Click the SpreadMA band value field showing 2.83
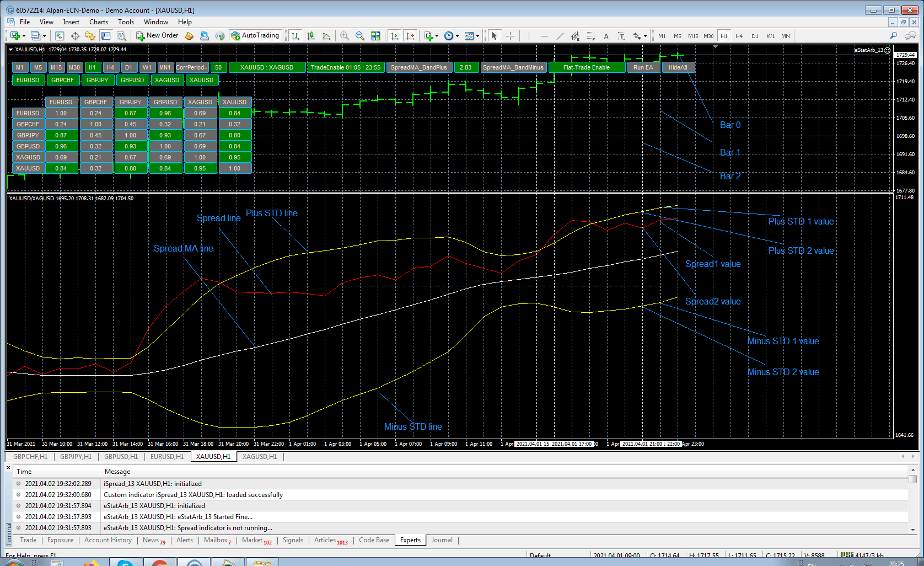 point(466,67)
